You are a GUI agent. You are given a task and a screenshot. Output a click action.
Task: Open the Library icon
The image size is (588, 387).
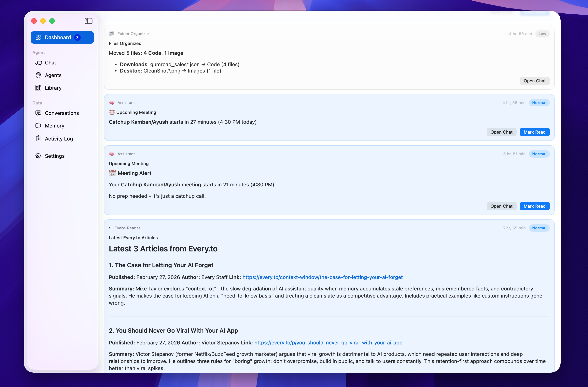(x=38, y=88)
